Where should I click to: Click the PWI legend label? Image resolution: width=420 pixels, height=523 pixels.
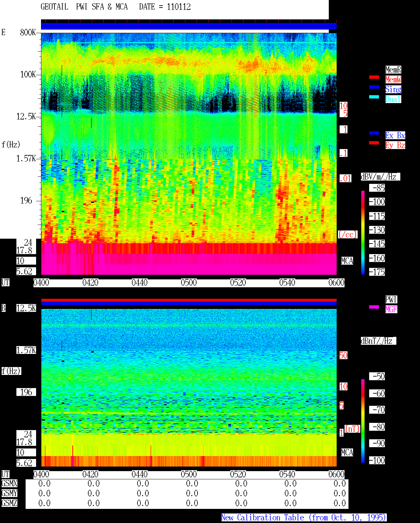(391, 299)
